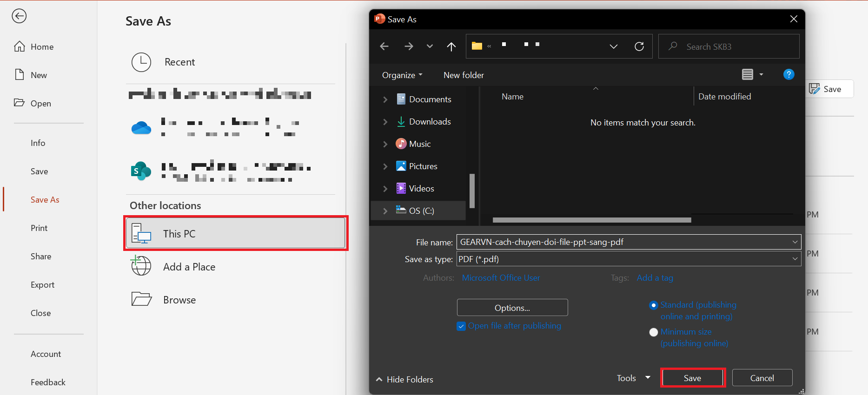
Task: Click Add a Place globe icon
Action: pos(141,265)
